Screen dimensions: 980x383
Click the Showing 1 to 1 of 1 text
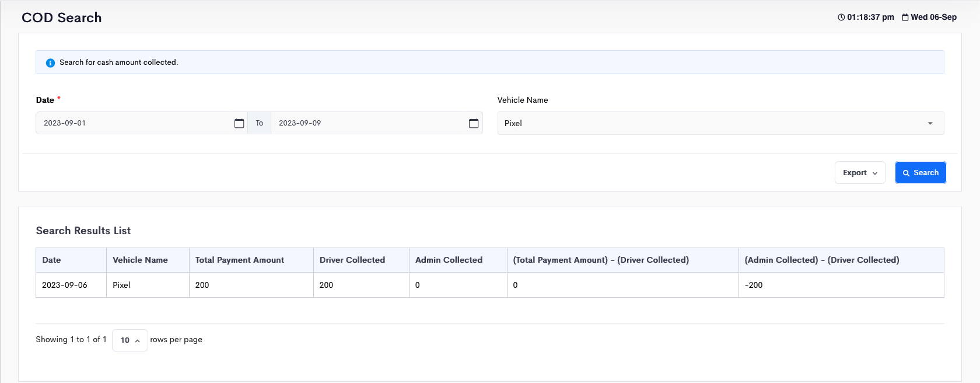[71, 340]
